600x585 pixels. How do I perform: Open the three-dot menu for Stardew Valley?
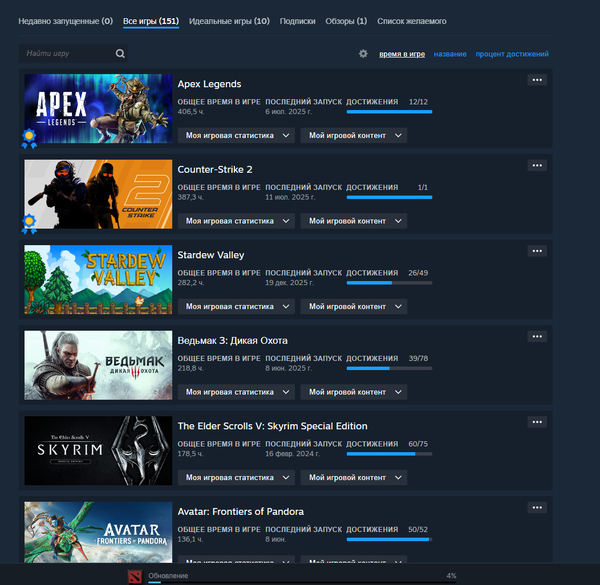click(x=537, y=251)
